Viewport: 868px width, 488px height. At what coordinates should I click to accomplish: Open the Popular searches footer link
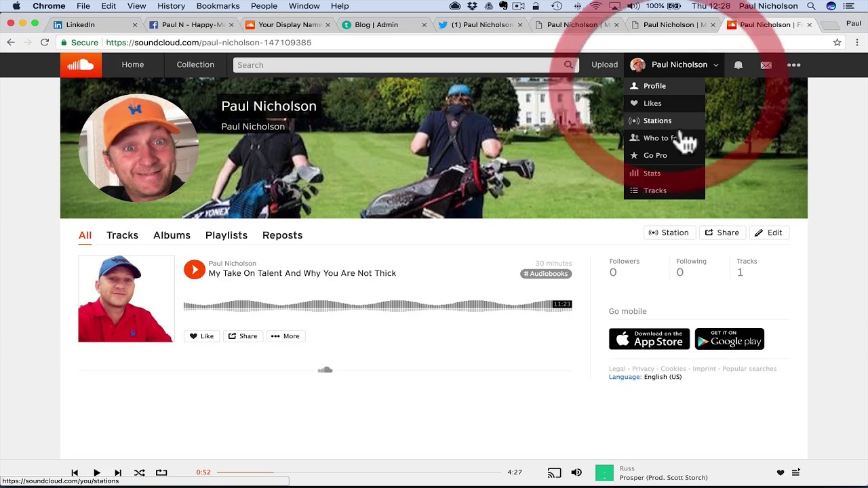(x=749, y=369)
